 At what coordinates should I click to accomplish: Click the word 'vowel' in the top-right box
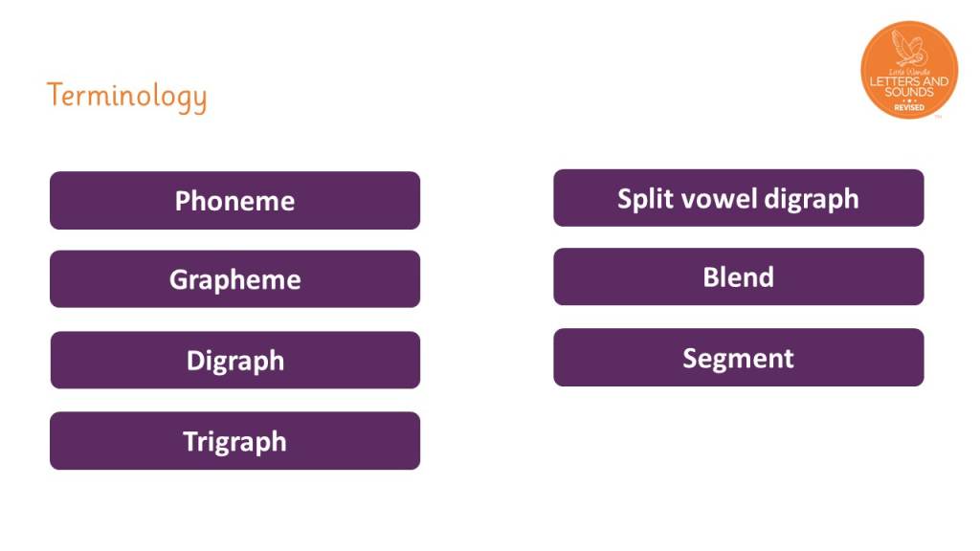pyautogui.click(x=719, y=199)
